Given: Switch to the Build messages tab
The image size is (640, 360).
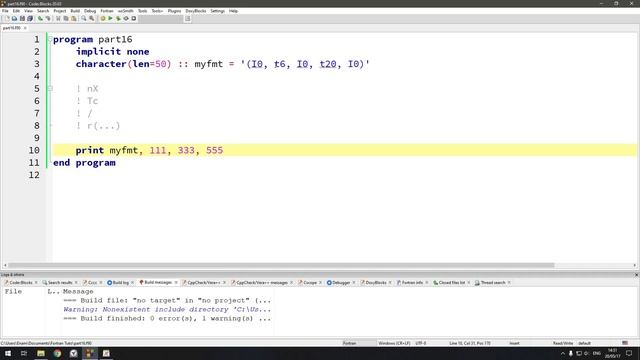Looking at the screenshot, I should click(x=158, y=282).
